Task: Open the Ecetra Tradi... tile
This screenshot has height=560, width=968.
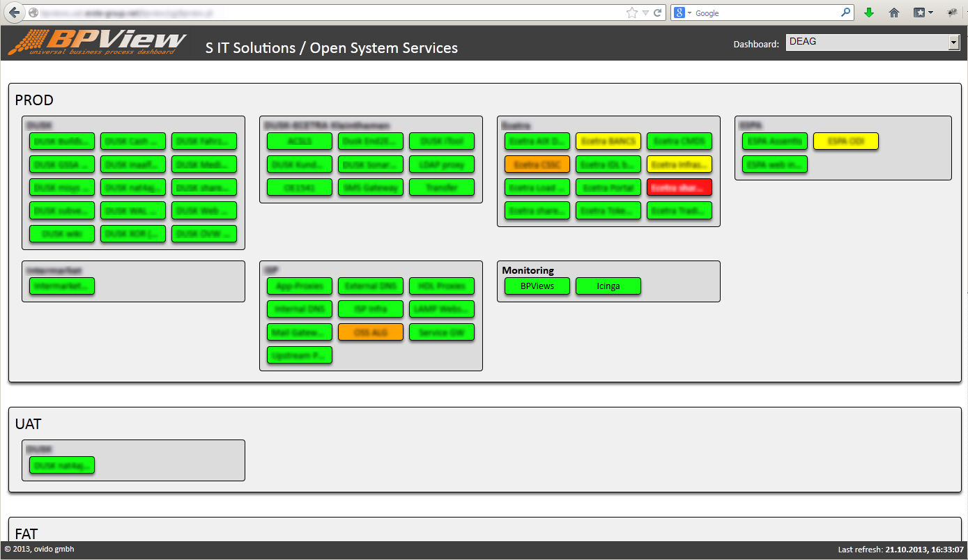Action: [x=679, y=210]
